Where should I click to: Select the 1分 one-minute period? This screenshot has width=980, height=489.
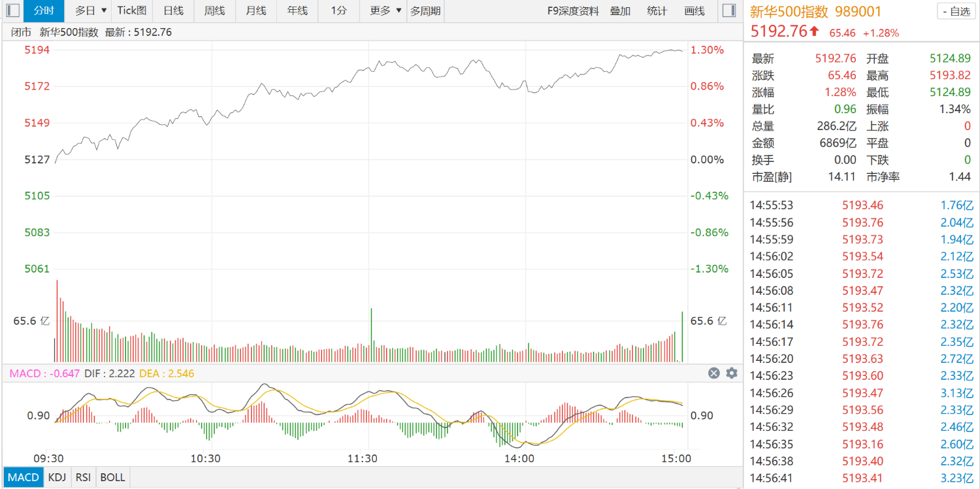[338, 10]
